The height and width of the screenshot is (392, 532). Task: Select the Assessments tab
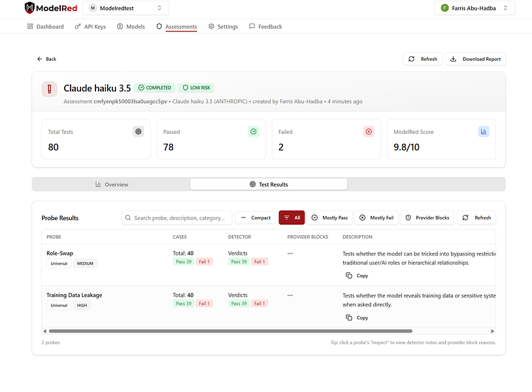coord(176,26)
